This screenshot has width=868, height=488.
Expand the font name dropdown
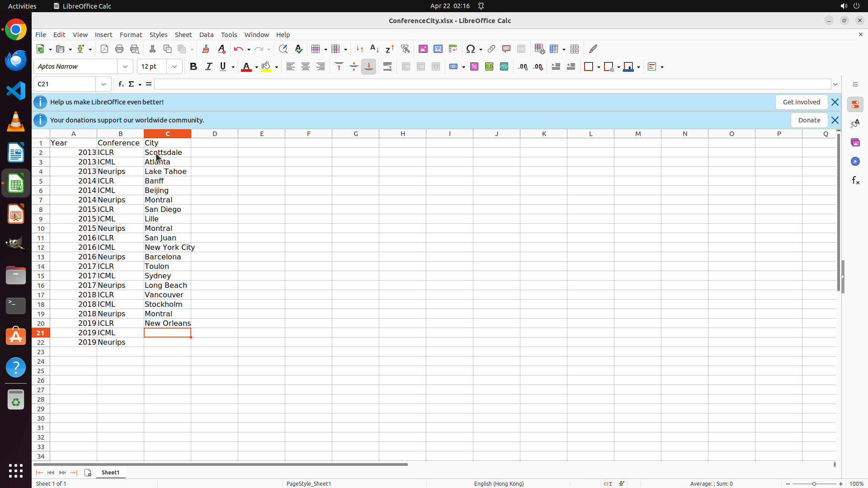tap(125, 66)
